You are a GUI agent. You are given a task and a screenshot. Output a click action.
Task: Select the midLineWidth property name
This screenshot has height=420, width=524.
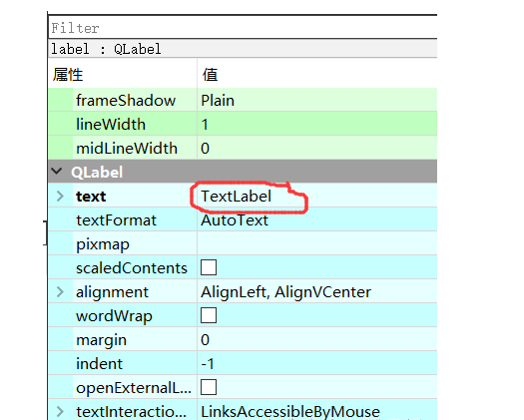click(x=127, y=149)
